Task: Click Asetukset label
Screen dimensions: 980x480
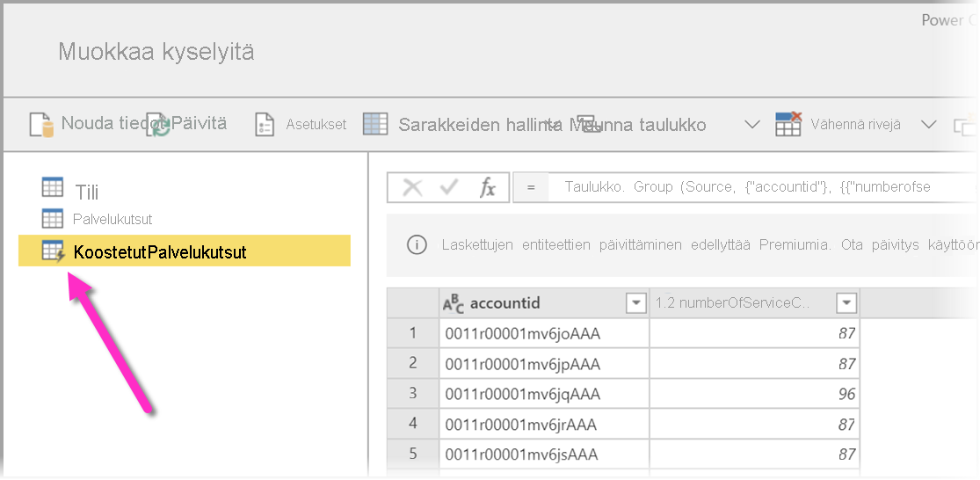Action: click(316, 124)
